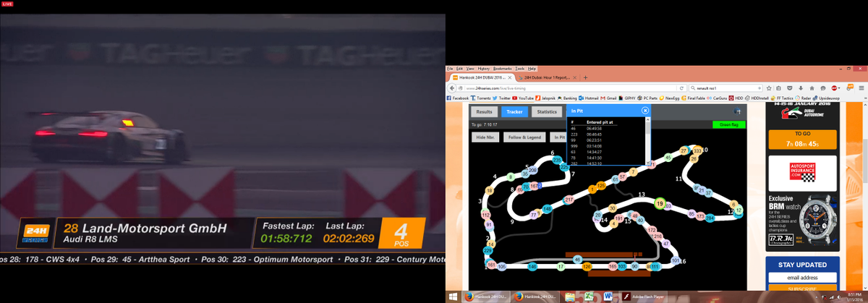This screenshot has height=303, width=868.
Task: Bookmark this page with the star icon
Action: click(x=769, y=88)
